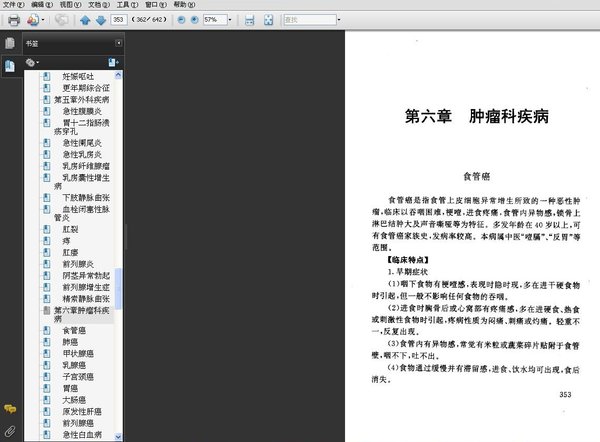The image size is (600, 442).
Task: Click the zoom out minus button
Action: click(181, 20)
